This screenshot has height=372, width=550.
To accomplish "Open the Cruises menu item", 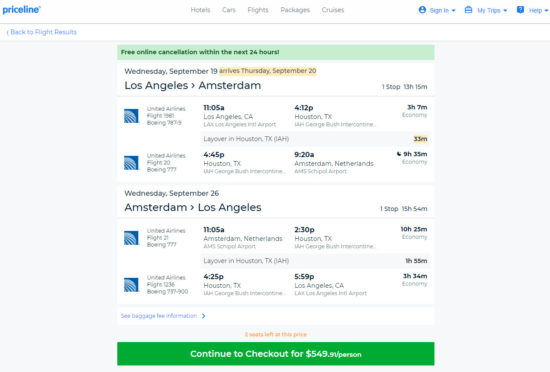I will pos(333,10).
